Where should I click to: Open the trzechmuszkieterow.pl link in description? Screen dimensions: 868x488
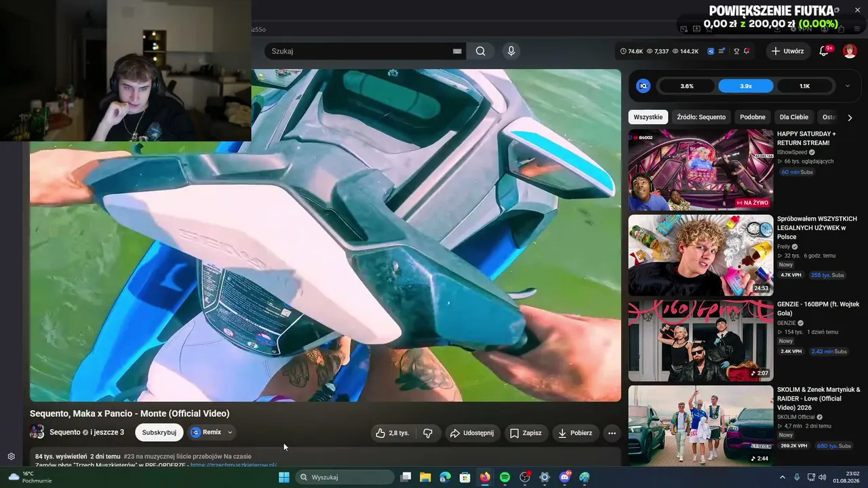point(233,466)
